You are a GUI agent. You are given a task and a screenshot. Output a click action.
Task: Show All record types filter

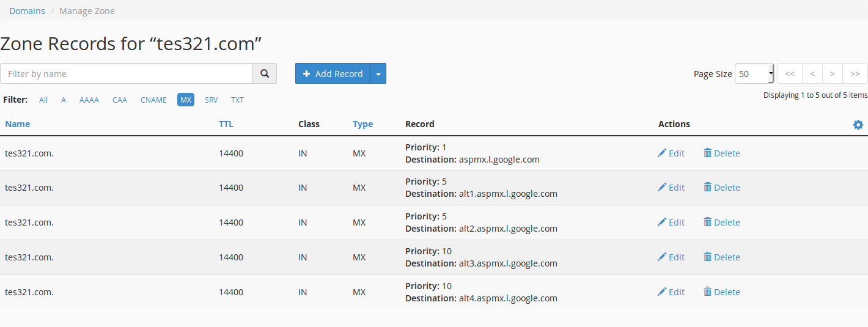(x=43, y=100)
